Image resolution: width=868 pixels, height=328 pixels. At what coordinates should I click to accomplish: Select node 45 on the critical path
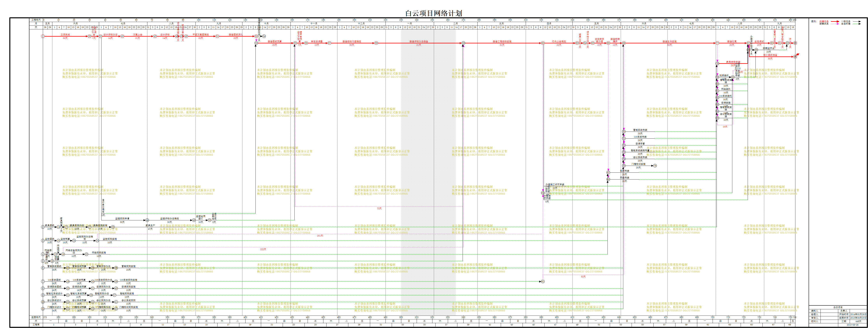(x=155, y=36)
